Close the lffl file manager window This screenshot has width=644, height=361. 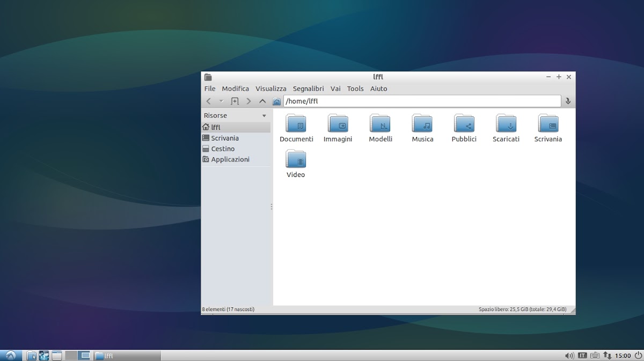point(569,77)
